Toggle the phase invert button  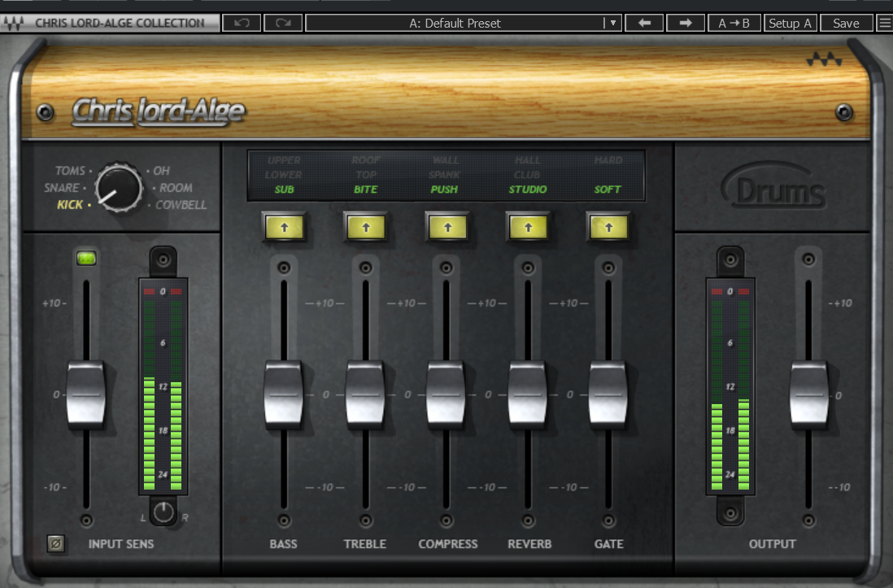point(56,543)
